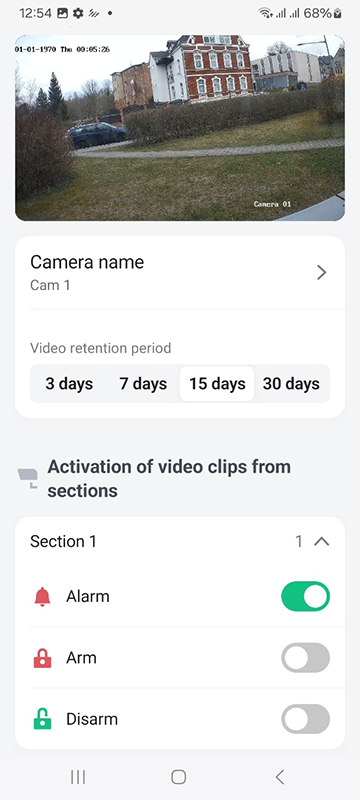Open recent apps with navigation bar icon

click(x=78, y=777)
